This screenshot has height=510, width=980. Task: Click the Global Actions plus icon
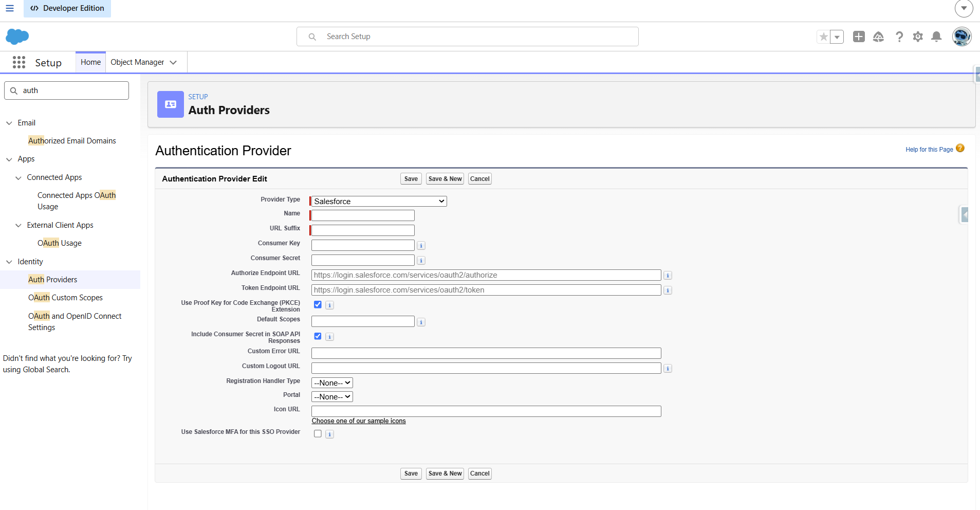(859, 37)
